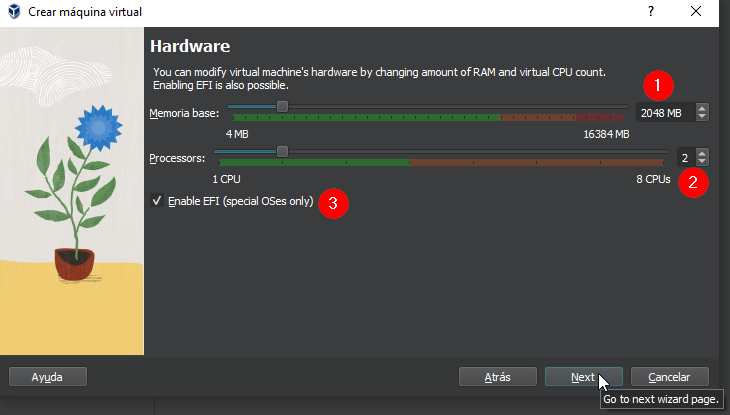Click the red circle numbered 2
Screen dimensions: 730x415
click(692, 182)
